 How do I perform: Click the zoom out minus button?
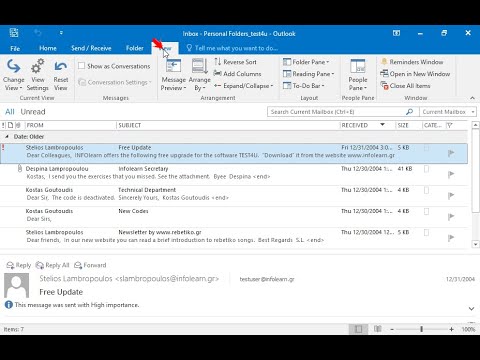pos(392,329)
